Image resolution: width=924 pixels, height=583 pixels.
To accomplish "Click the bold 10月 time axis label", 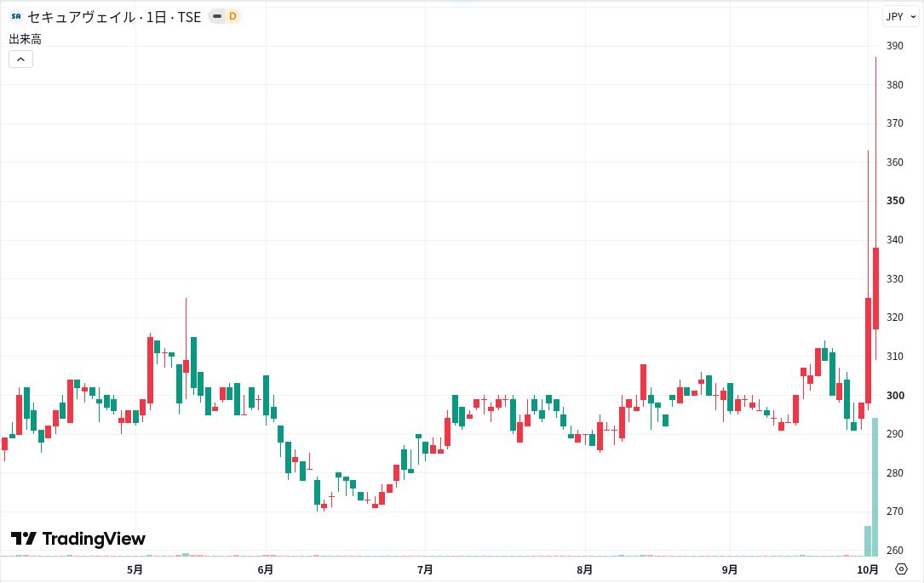I will [x=868, y=569].
